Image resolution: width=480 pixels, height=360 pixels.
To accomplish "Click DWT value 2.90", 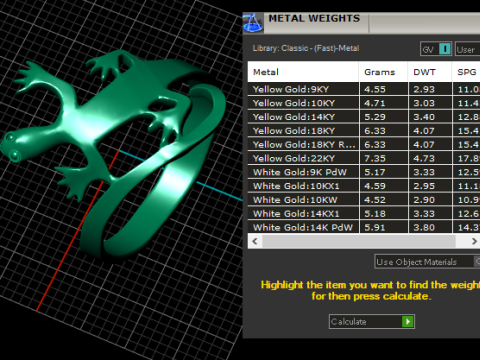I will [424, 200].
